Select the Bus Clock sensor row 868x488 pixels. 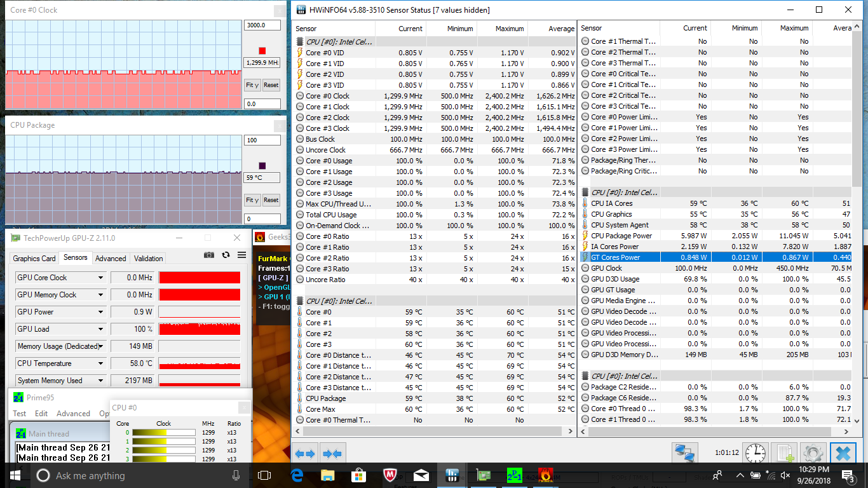[x=436, y=139]
